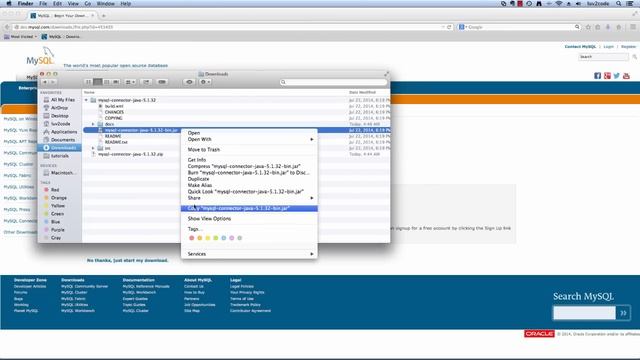Focus the Finder window search field
Image resolution: width=640 pixels, height=360 pixels.
pyautogui.click(x=333, y=82)
